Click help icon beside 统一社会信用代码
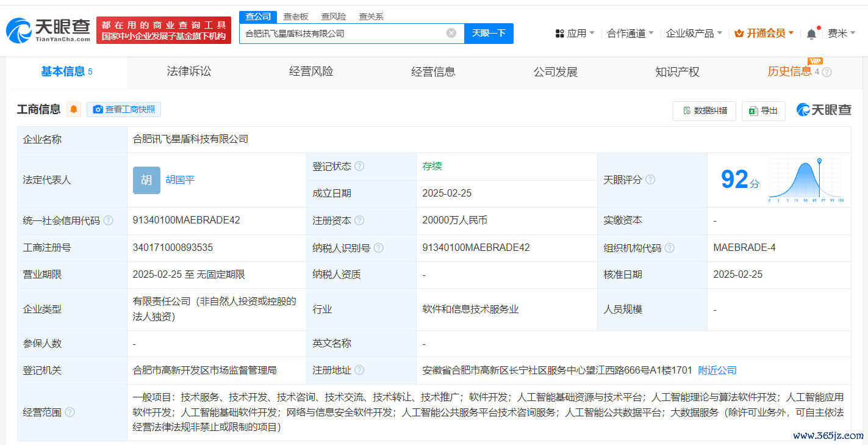This screenshot has height=445, width=868. 108,220
